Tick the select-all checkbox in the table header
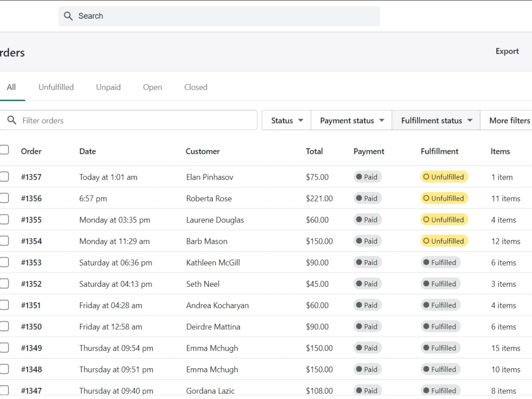Screen dimensions: 532x399 tap(4, 149)
